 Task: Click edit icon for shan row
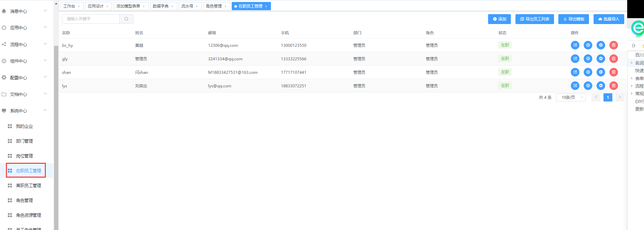(575, 72)
